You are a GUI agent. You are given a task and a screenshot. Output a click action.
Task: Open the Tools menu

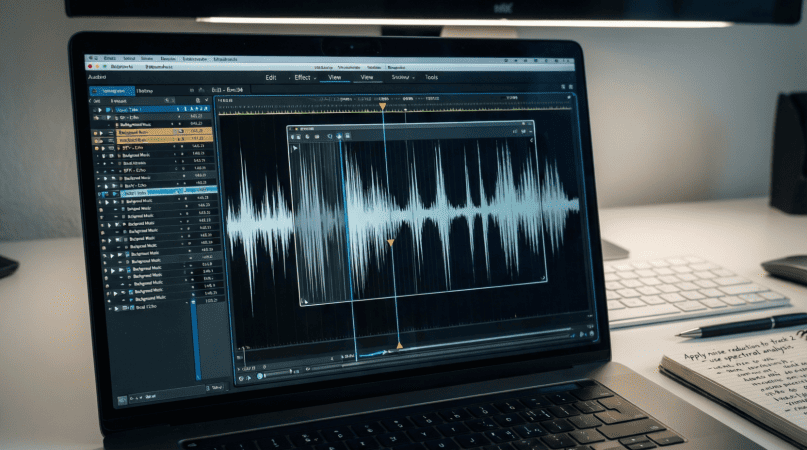click(431, 77)
